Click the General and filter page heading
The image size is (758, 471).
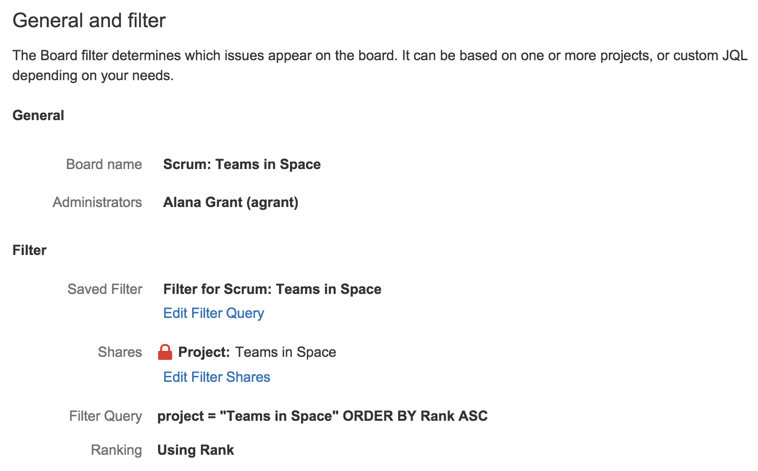[89, 20]
